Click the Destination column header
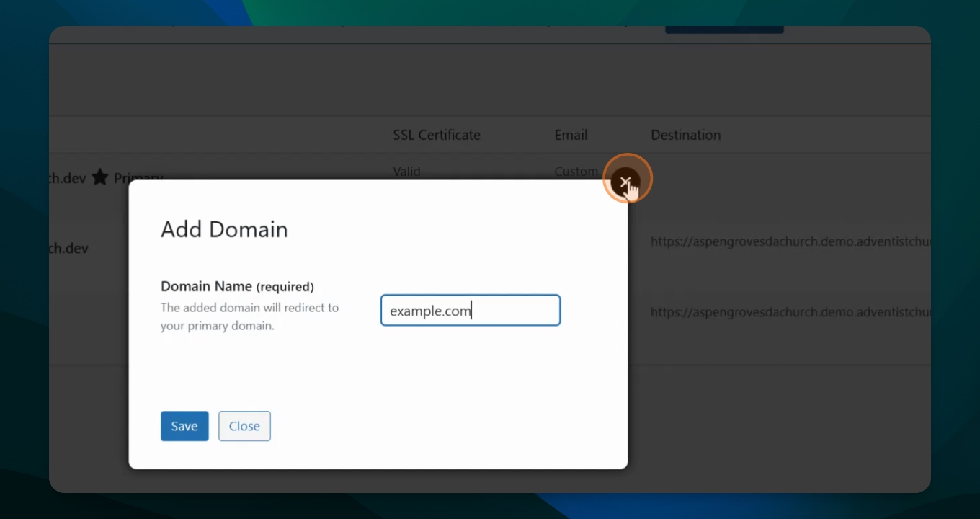 (x=685, y=135)
